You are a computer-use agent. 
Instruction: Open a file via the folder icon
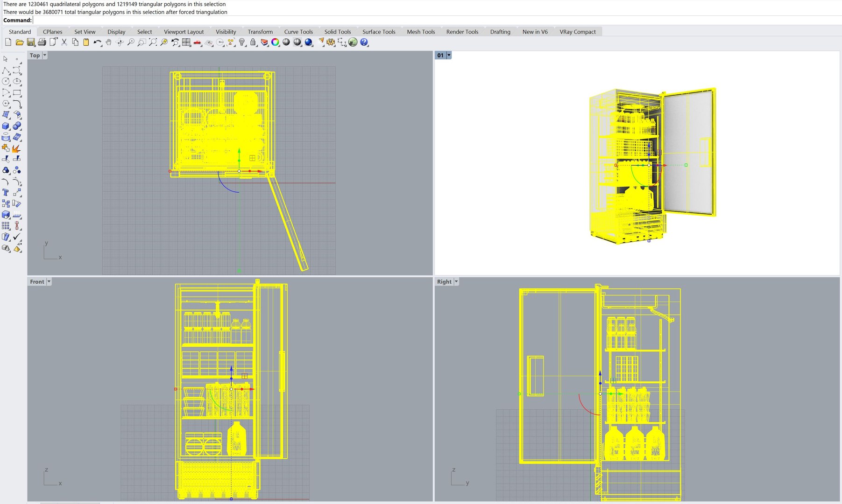(x=20, y=42)
